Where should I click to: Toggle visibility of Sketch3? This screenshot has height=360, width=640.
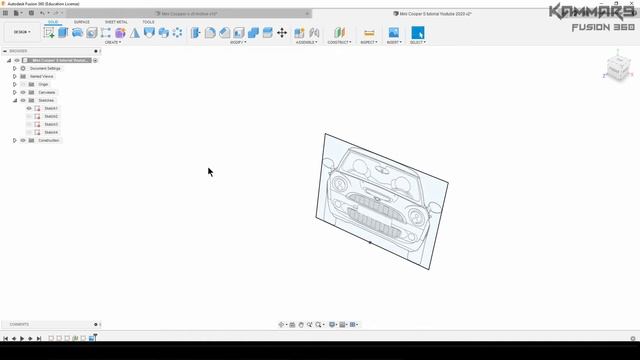click(x=29, y=124)
